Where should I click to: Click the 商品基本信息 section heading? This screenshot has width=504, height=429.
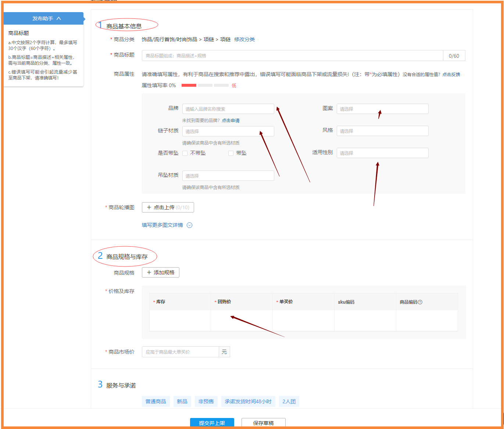pyautogui.click(x=124, y=26)
